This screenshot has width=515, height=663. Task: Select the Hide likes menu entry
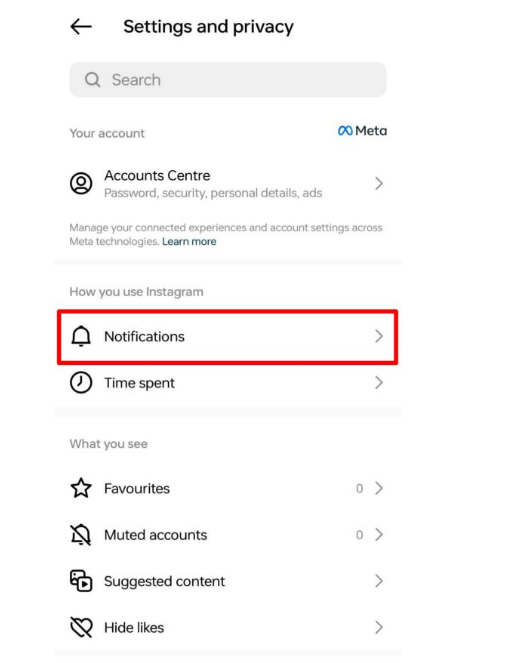tap(227, 627)
